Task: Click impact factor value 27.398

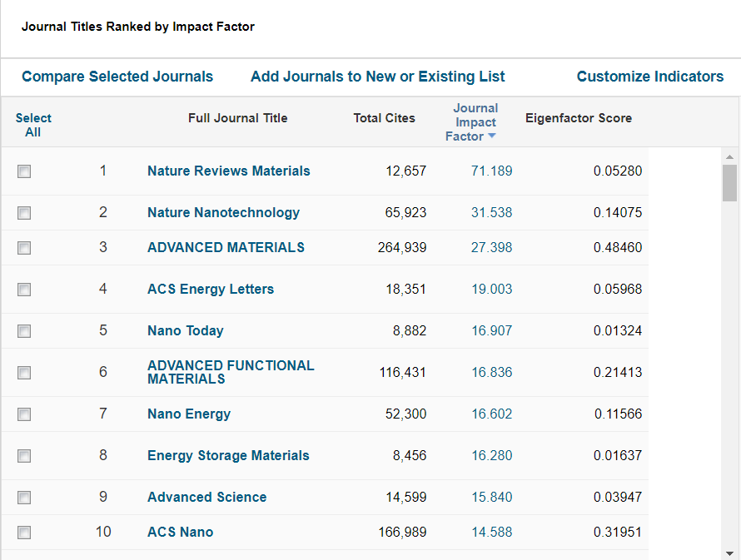Action: click(x=491, y=247)
